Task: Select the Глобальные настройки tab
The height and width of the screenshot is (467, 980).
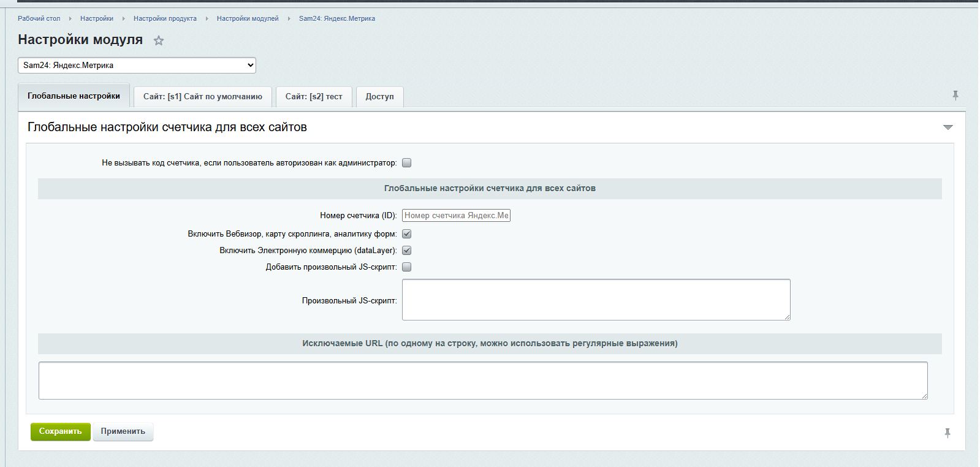Action: (74, 96)
